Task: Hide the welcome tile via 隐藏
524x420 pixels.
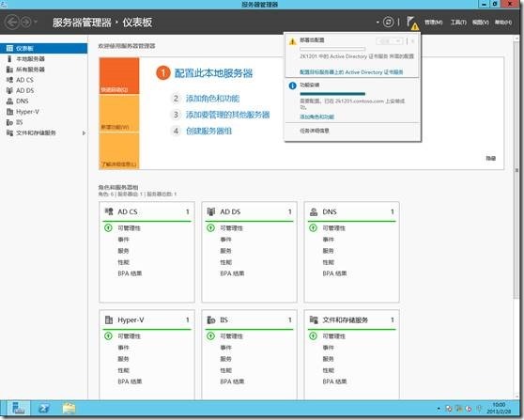Action: [490, 159]
